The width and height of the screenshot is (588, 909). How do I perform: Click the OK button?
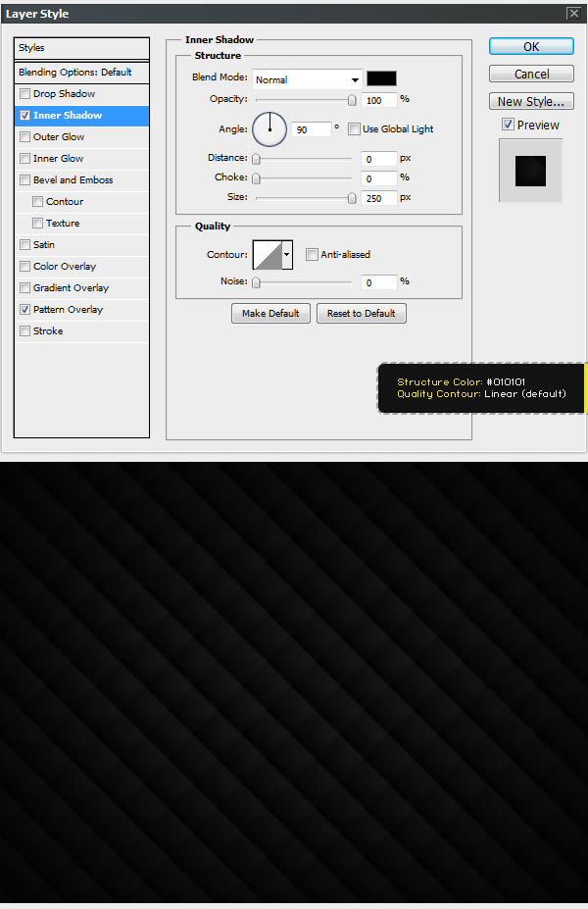point(531,46)
